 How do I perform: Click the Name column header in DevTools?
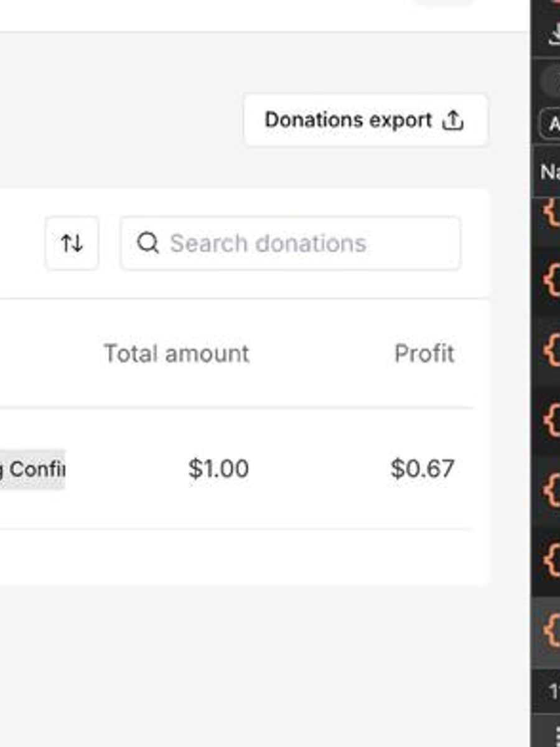[x=549, y=171]
